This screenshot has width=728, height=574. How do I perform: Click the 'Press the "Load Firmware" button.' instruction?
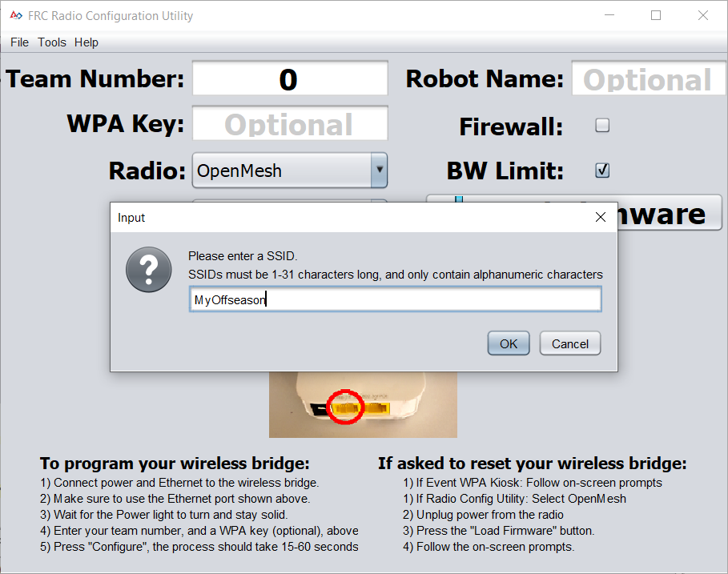[x=499, y=531]
